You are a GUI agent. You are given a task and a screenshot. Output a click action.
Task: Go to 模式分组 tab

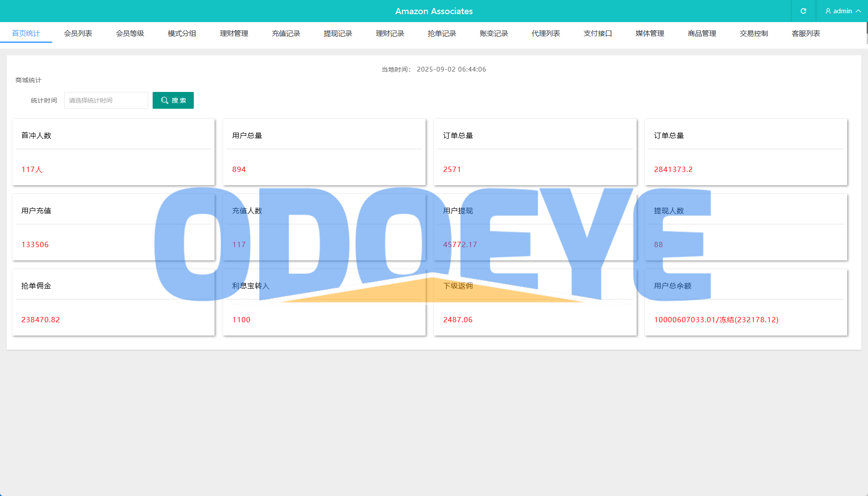point(182,33)
